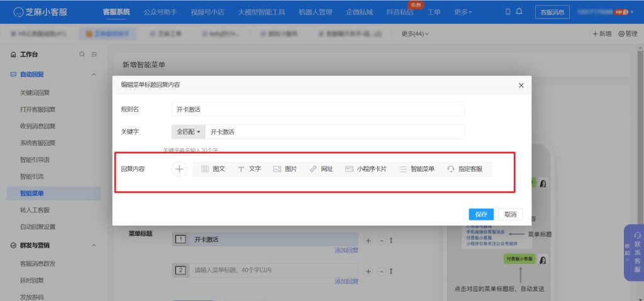Switch to 客服系统 top tab
Viewport: 644px width, 301px height.
coord(116,12)
